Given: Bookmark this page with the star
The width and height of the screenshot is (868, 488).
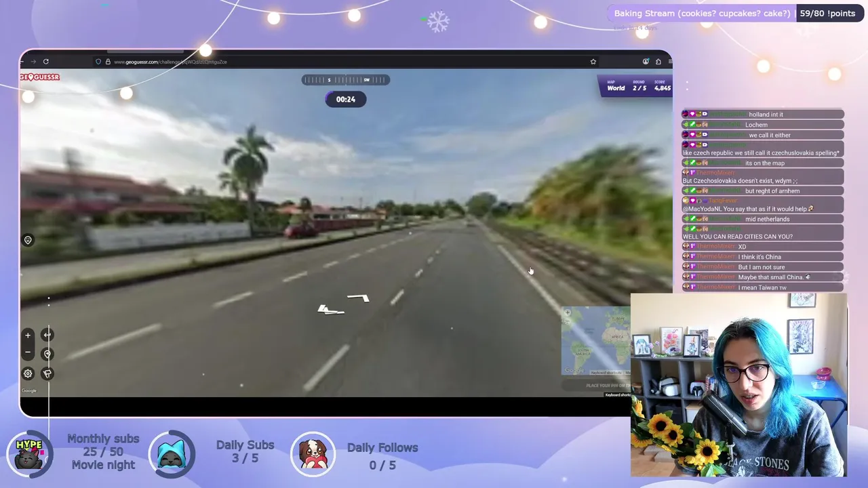Looking at the screenshot, I should pos(593,62).
